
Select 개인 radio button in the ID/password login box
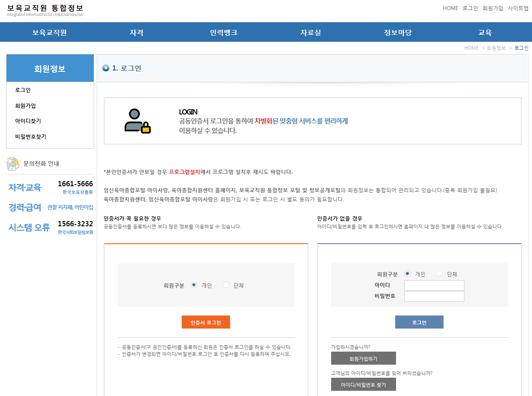pos(407,273)
